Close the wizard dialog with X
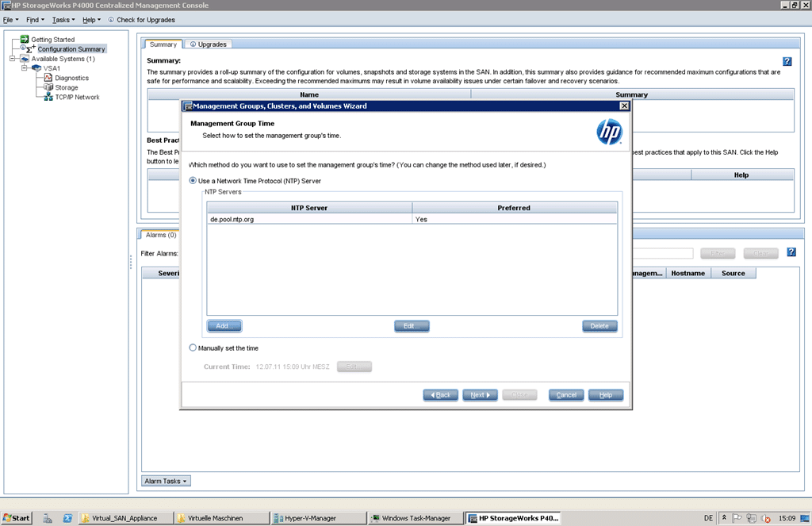Screen dimensions: 812x526 pyautogui.click(x=625, y=106)
